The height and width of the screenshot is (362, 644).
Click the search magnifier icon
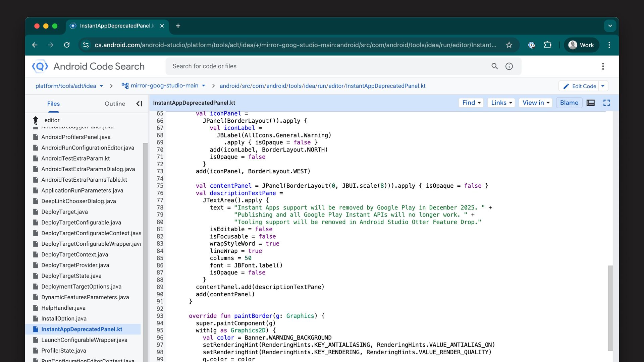(x=494, y=66)
